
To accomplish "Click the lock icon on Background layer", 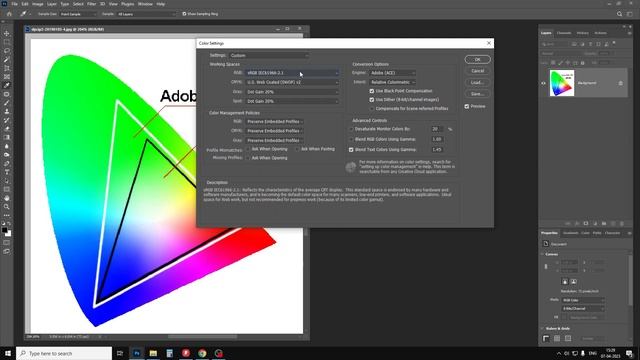I will [620, 83].
